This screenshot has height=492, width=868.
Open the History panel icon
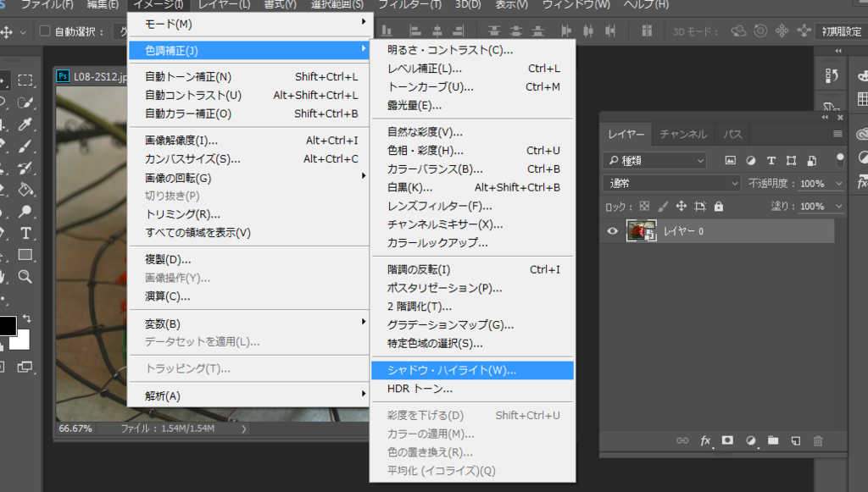tap(832, 75)
